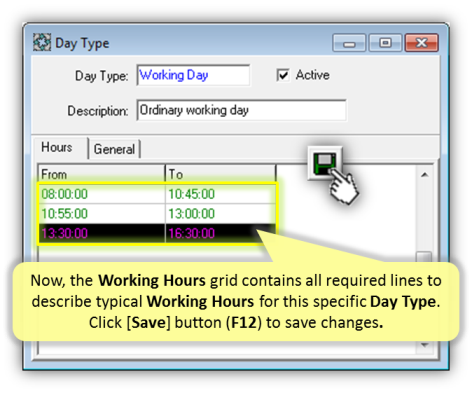Screen dimensions: 472x393
Task: Click the From column header
Action: click(102, 174)
